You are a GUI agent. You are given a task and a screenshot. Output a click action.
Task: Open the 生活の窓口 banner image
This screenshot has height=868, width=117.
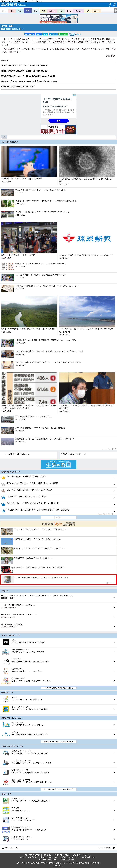coord(59,464)
